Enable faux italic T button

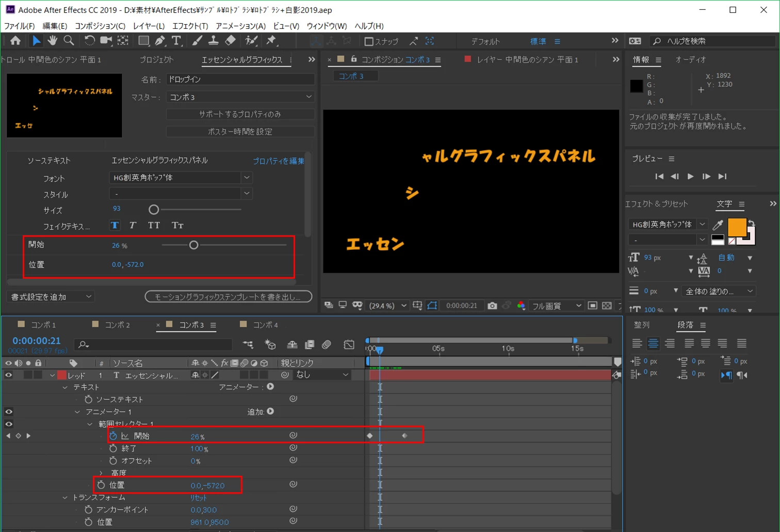[133, 225]
